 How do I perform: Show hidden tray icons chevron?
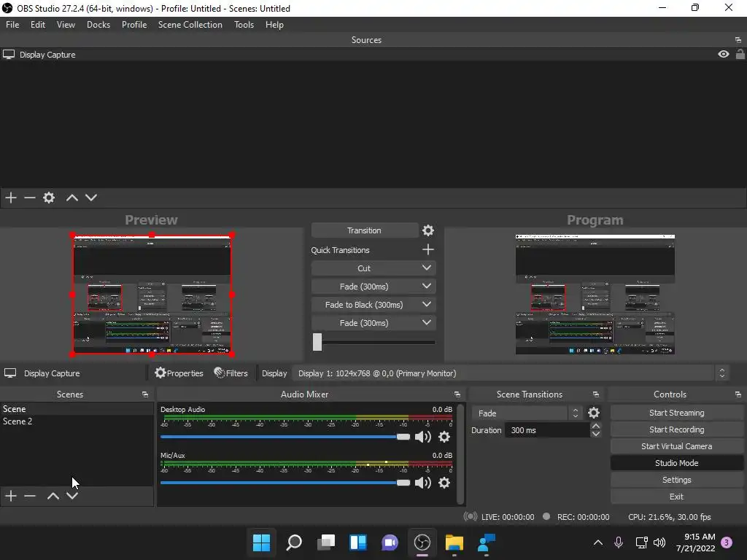[598, 542]
